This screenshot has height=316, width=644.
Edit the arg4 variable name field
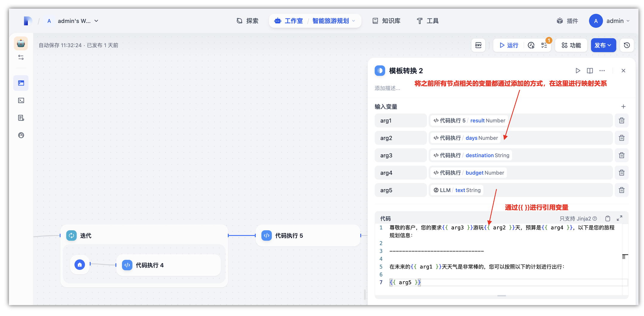coord(401,173)
